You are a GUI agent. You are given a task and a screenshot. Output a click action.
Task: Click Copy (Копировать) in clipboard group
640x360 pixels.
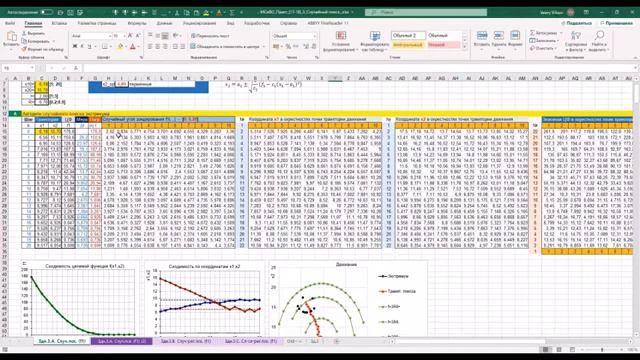36,41
